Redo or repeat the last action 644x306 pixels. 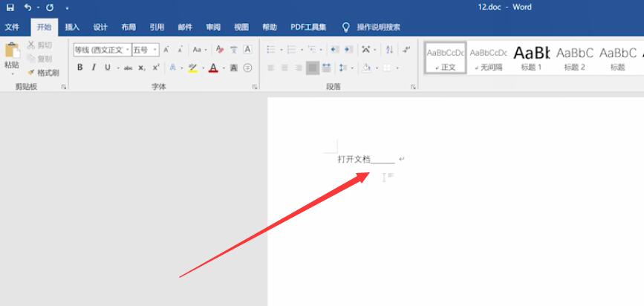tap(50, 7)
